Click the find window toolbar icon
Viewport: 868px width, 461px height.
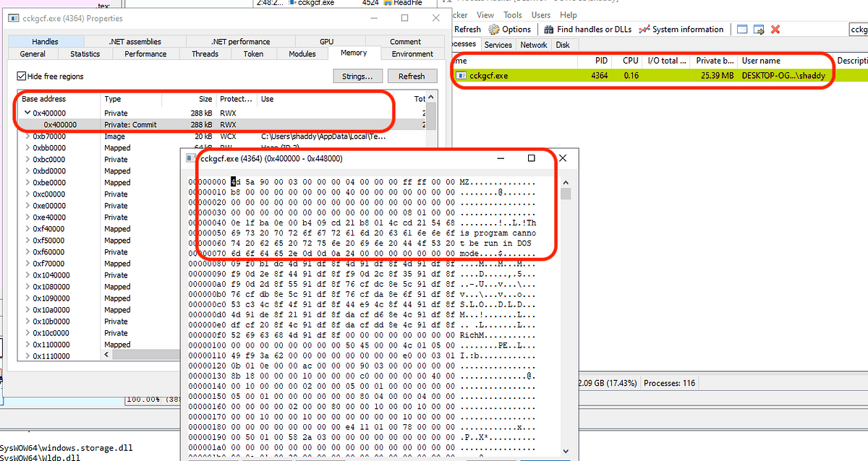742,30
